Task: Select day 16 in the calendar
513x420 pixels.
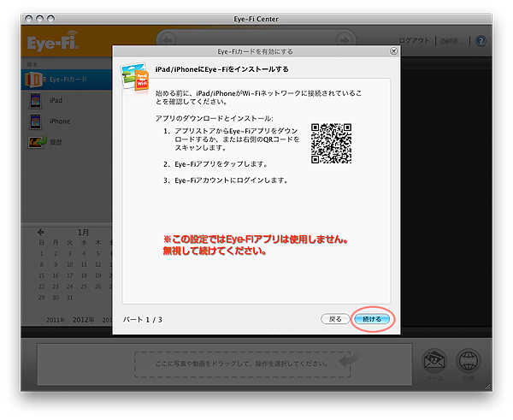Action: pyautogui.click(x=56, y=275)
